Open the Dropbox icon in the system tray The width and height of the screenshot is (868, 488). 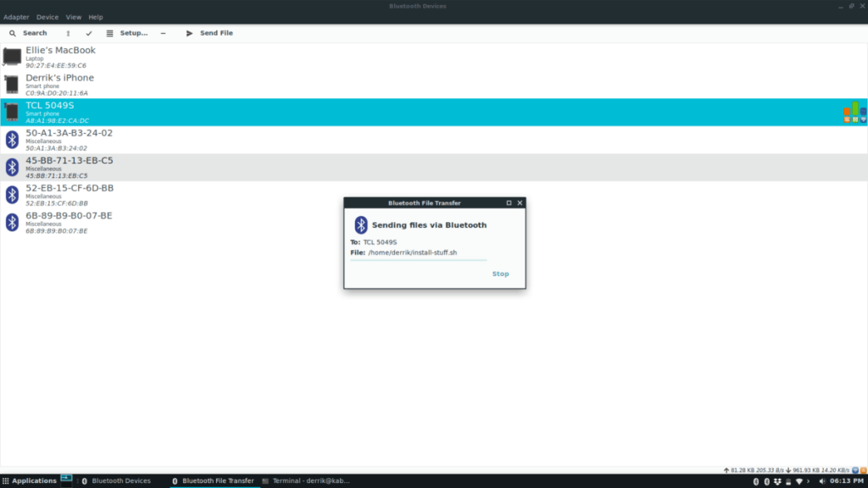pyautogui.click(x=777, y=480)
